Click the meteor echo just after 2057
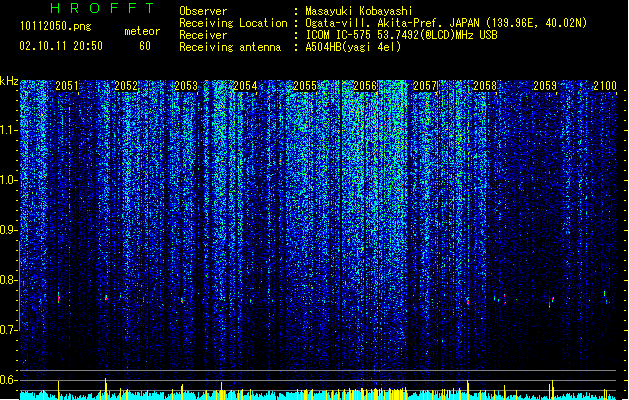This screenshot has height=400, width=629. (x=468, y=301)
